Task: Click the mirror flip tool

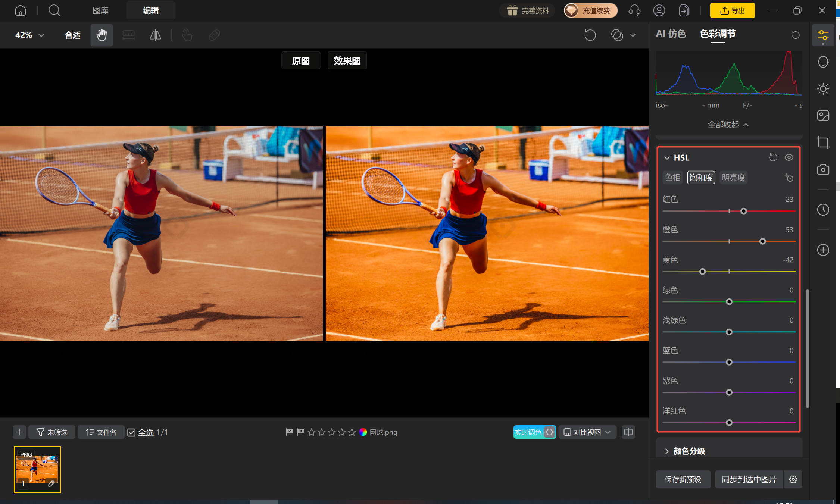Action: pos(155,35)
